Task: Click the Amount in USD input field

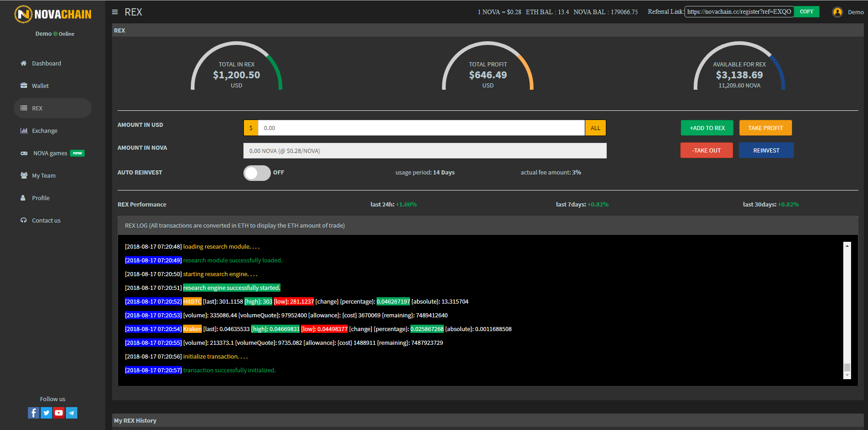Action: point(421,128)
